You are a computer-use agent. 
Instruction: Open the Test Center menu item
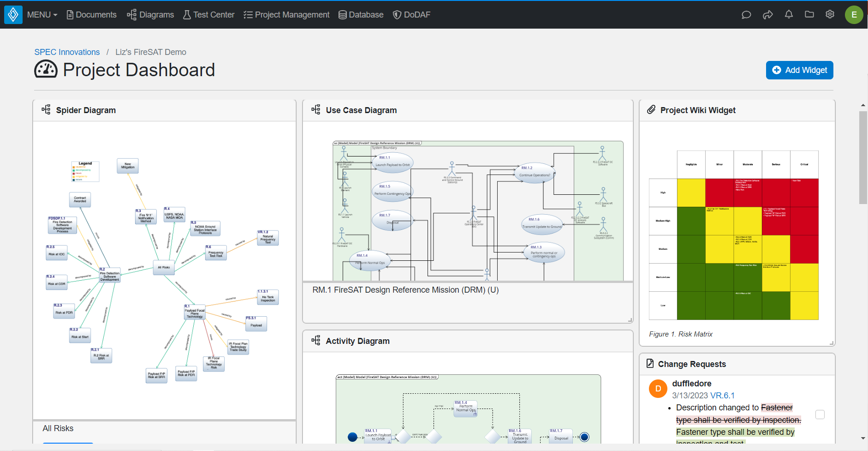(209, 15)
